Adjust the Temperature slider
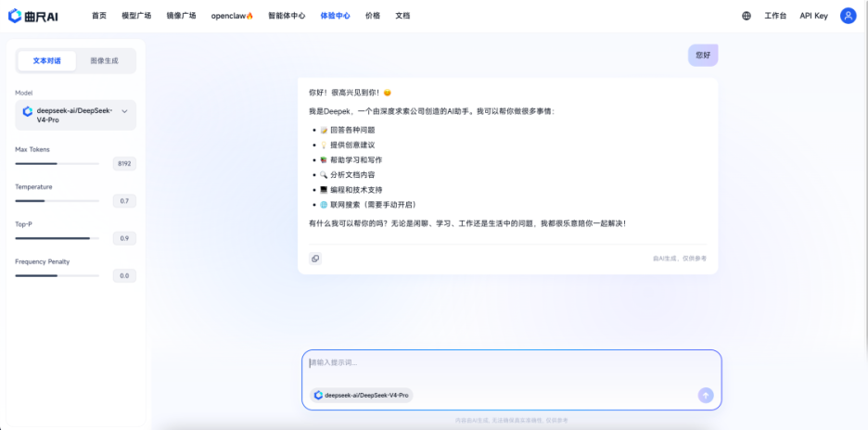The image size is (868, 430). [57, 201]
